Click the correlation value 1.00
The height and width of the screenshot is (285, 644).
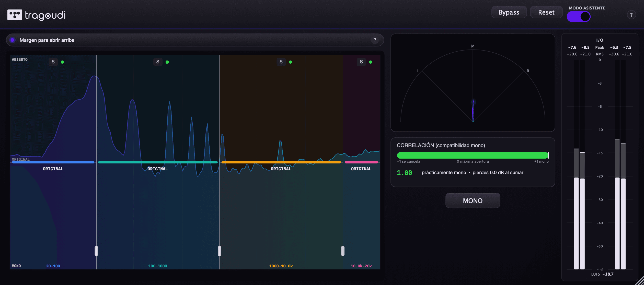coord(404,173)
